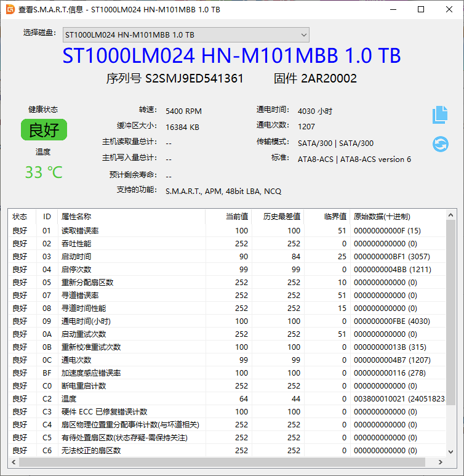464x476 pixels.
Task: Click the horizontal scrollbar right arrow
Action: coord(441,462)
